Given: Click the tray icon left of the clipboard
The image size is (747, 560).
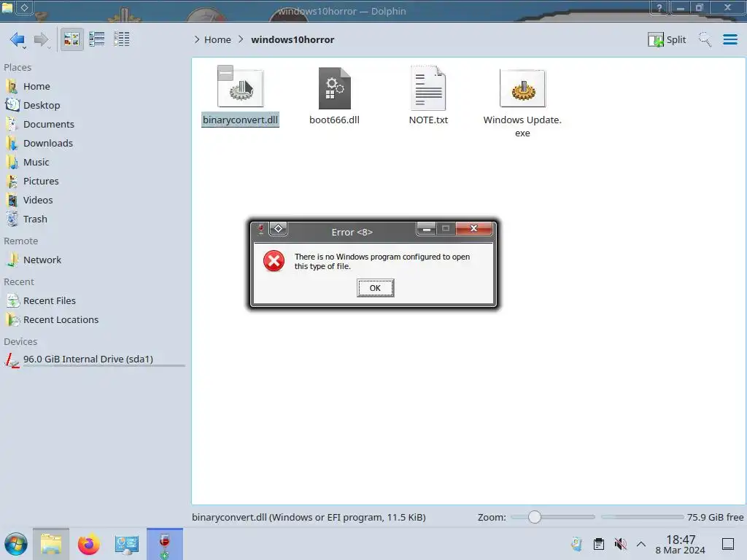Looking at the screenshot, I should point(576,544).
